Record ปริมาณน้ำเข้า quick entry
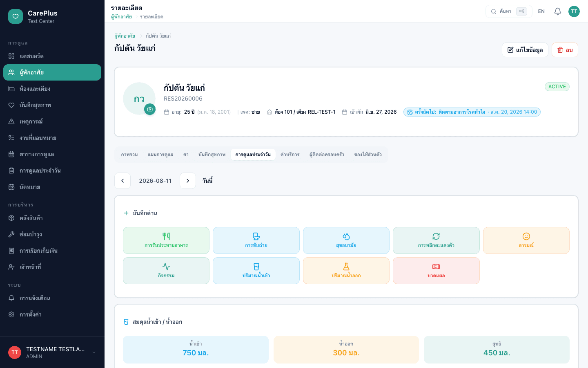 pyautogui.click(x=256, y=271)
